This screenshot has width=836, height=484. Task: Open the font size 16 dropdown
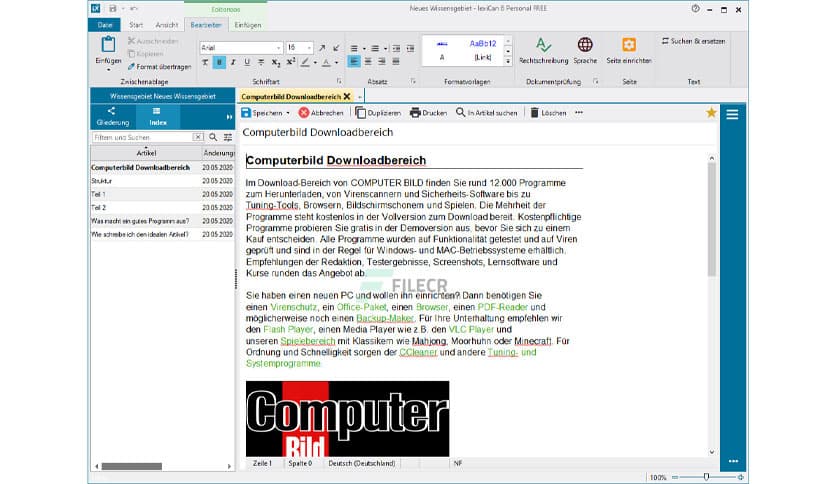click(x=309, y=48)
